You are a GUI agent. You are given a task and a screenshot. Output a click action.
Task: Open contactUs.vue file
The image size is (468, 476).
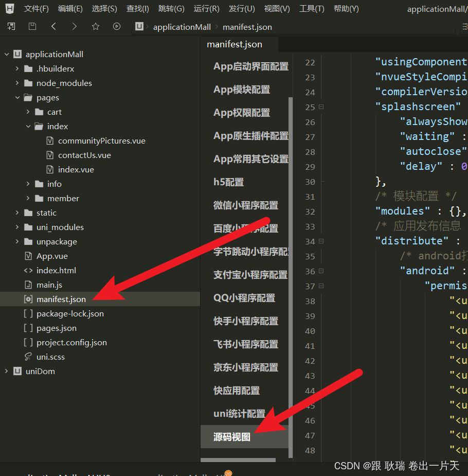(84, 155)
